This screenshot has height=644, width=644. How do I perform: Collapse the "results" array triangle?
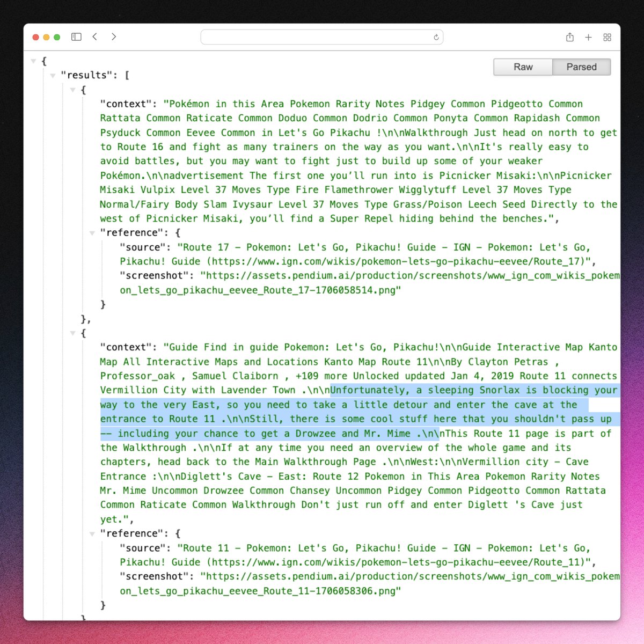point(53,76)
